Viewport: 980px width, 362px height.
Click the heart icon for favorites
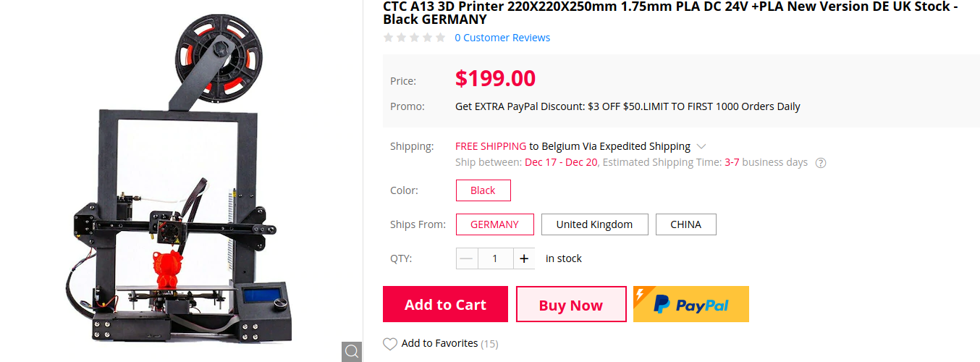tap(390, 344)
